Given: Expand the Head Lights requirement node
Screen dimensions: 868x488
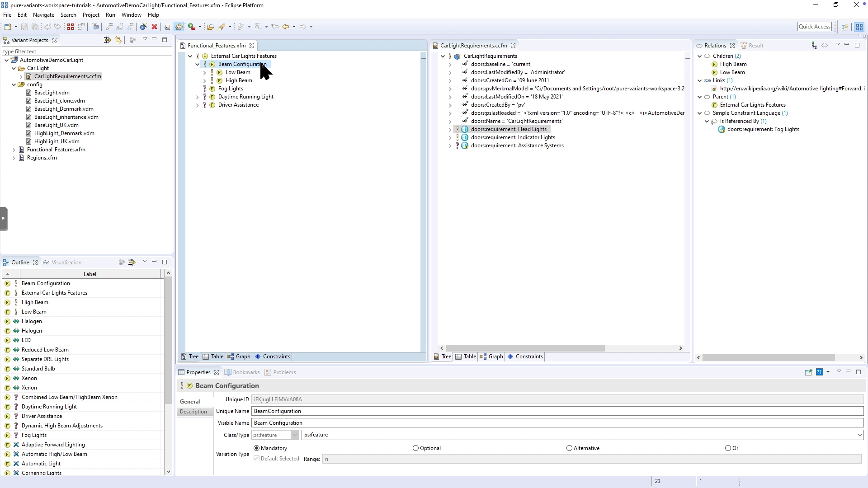Looking at the screenshot, I should [450, 130].
